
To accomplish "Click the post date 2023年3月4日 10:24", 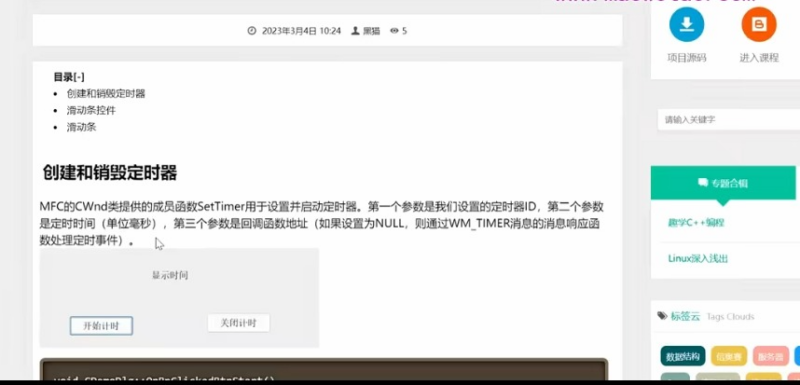I will tap(301, 31).
